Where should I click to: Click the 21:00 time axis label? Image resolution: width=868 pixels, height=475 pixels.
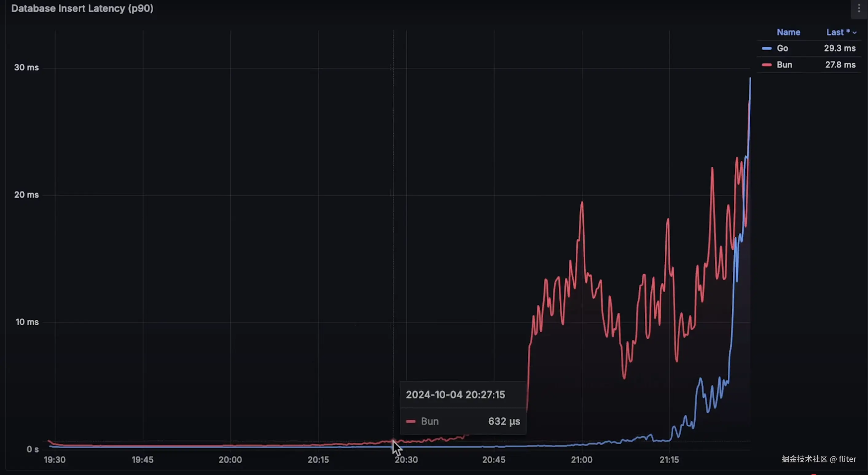point(582,460)
